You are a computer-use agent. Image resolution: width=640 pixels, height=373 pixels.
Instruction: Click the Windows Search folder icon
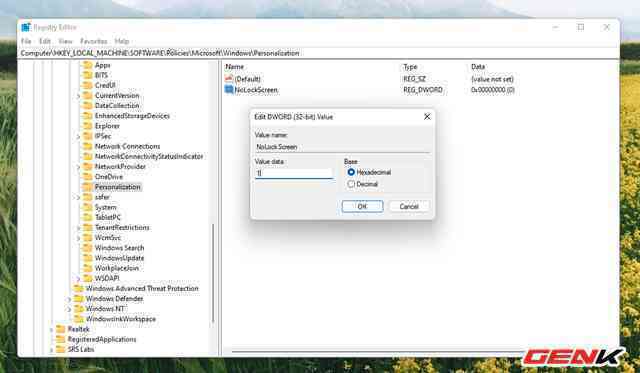[x=87, y=248]
